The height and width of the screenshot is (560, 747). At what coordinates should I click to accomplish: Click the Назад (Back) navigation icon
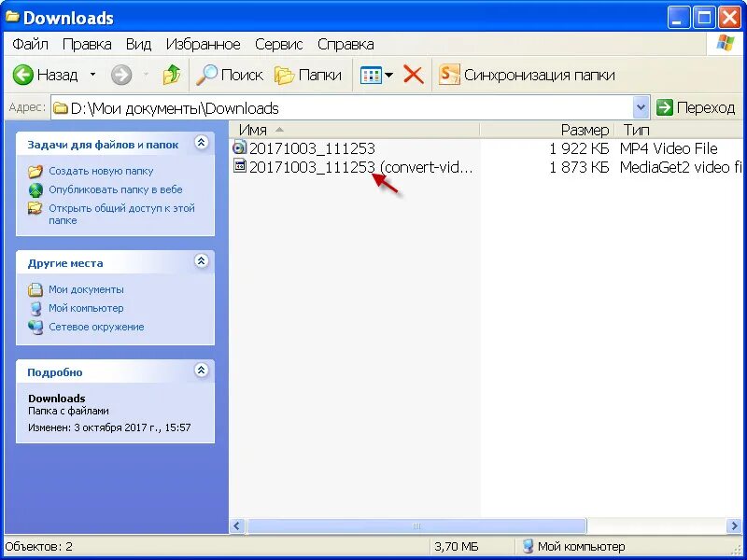[x=22, y=75]
